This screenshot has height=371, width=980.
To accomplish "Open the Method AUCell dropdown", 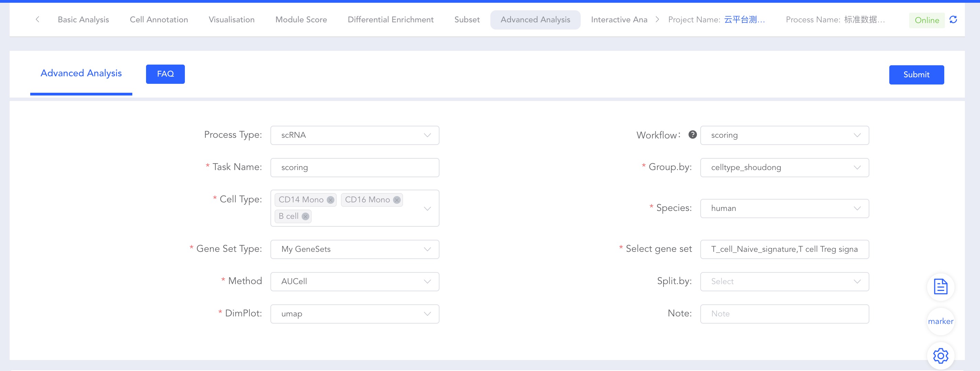I will [x=355, y=282].
